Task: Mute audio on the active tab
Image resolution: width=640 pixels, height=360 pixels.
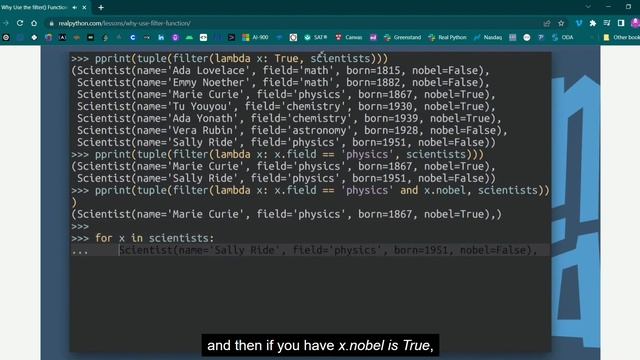Action: tap(75, 7)
